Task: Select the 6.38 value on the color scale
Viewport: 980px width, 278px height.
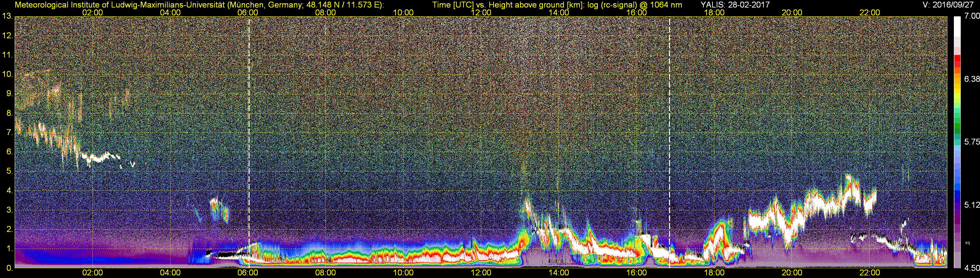Action: pos(972,79)
